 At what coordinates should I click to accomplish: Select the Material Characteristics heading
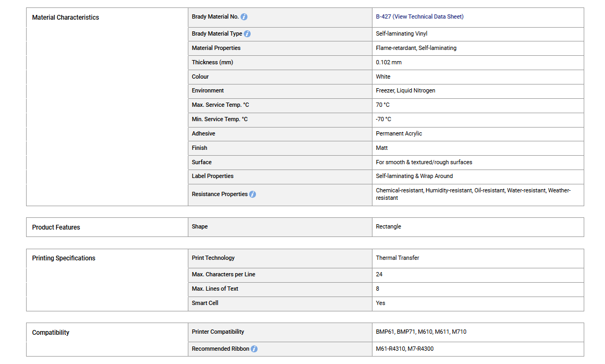pos(65,18)
